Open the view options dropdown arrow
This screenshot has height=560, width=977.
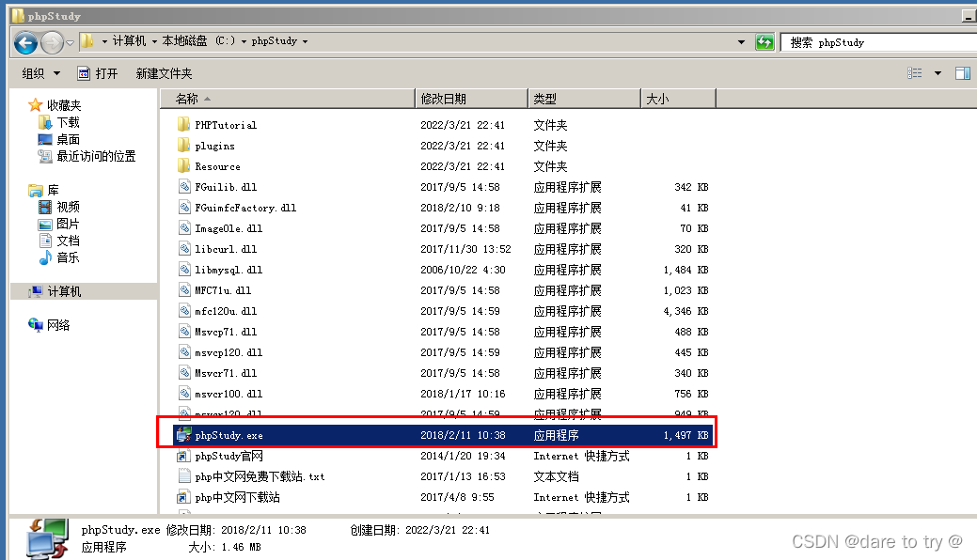click(x=938, y=73)
